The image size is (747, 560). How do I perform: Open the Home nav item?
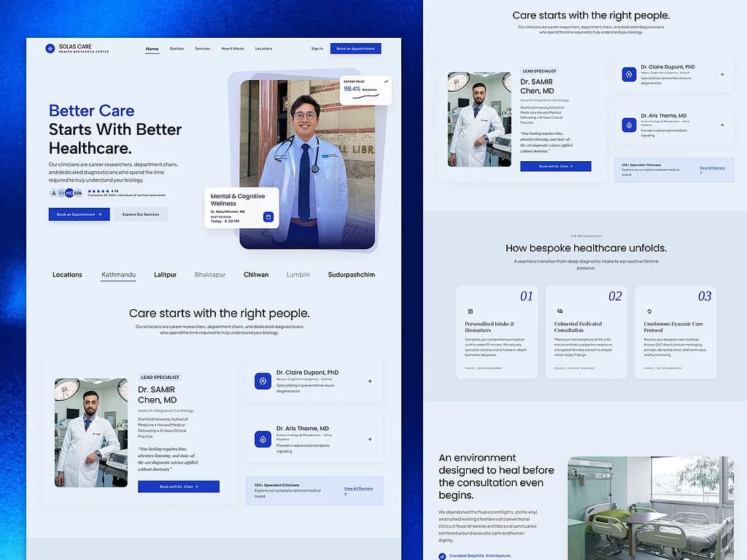coord(152,49)
